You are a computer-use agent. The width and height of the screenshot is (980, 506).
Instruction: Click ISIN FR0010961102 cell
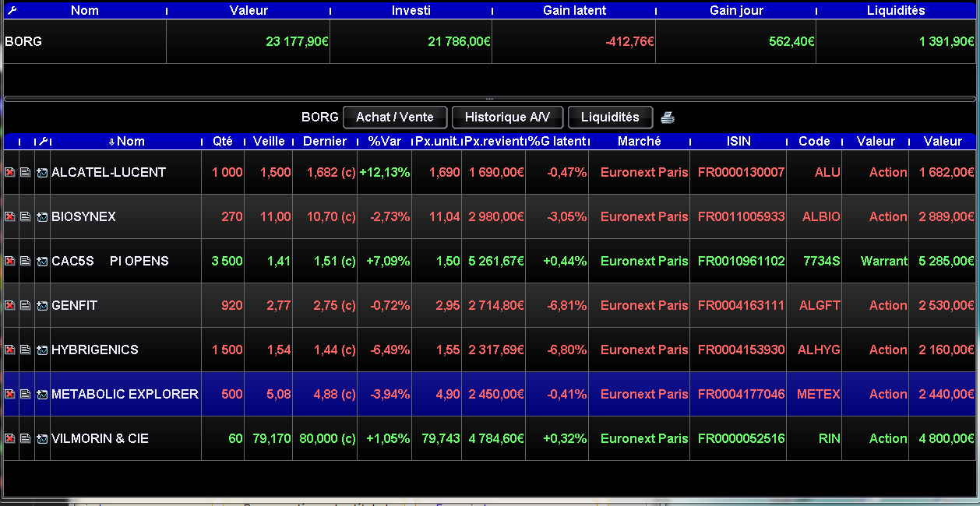click(741, 261)
